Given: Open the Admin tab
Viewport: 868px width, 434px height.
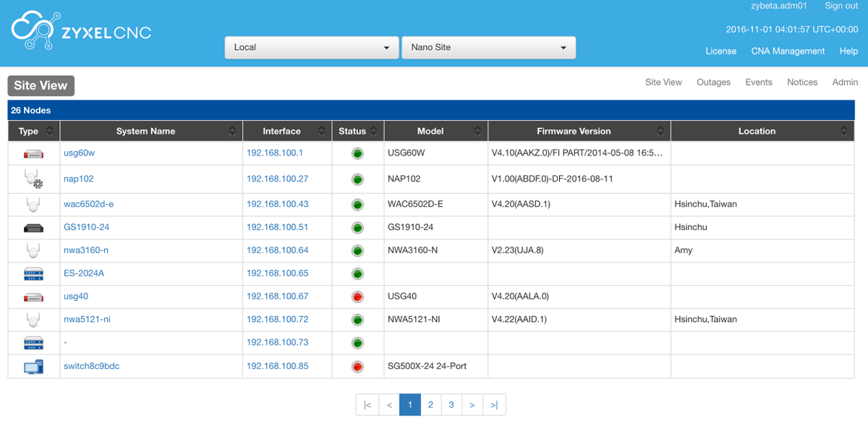Looking at the screenshot, I should [x=845, y=82].
